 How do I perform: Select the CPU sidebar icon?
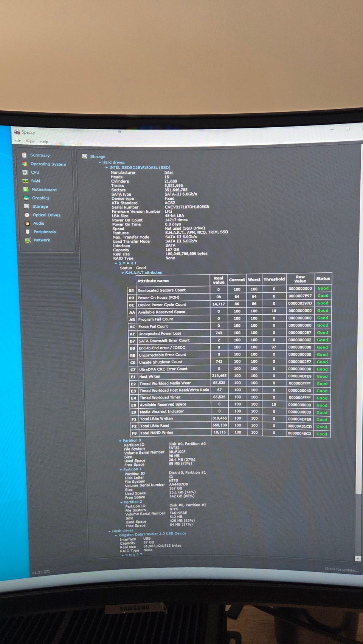[x=25, y=172]
